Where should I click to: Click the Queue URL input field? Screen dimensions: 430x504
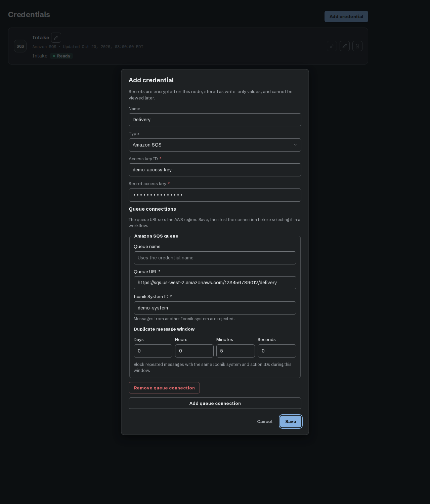point(215,283)
